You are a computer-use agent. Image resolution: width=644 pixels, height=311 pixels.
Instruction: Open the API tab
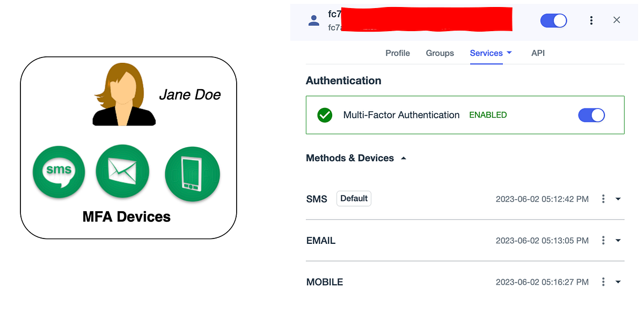pos(538,53)
